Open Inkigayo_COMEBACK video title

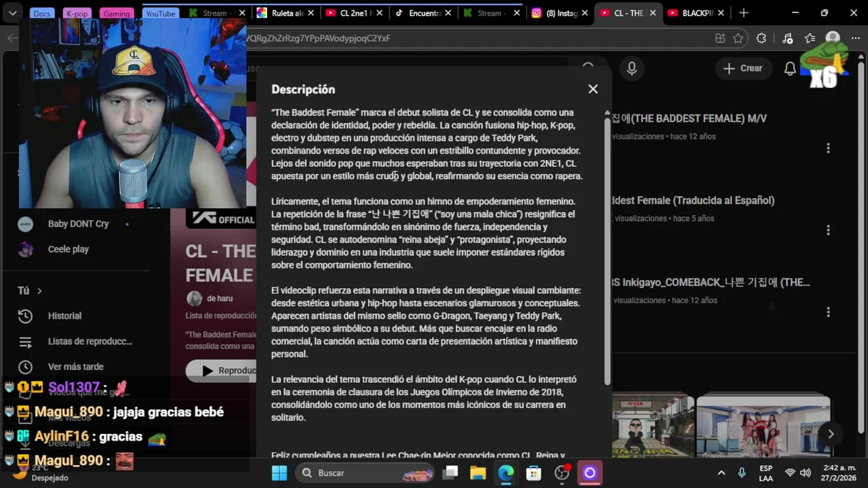[711, 283]
